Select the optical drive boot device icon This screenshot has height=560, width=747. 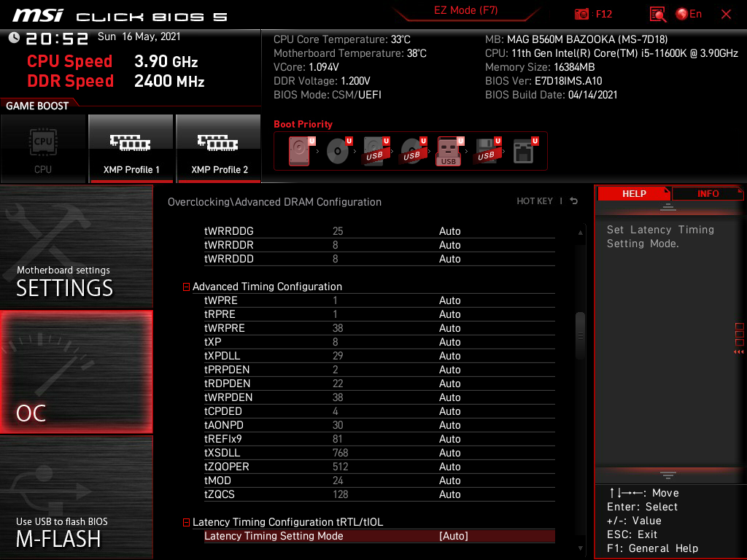(x=338, y=151)
